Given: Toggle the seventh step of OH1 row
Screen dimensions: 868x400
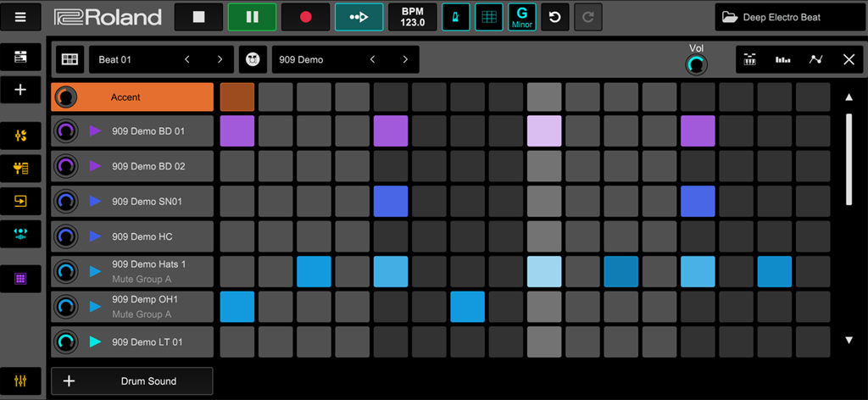Looking at the screenshot, I should 467,307.
